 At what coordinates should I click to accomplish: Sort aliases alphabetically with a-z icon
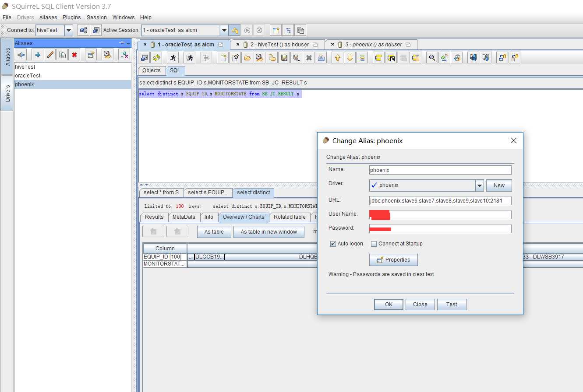click(125, 55)
